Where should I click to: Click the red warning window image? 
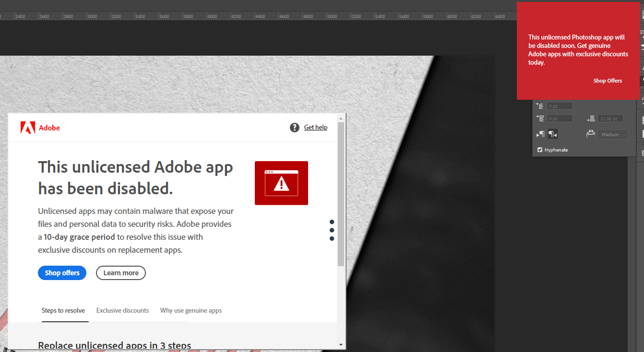click(x=281, y=183)
